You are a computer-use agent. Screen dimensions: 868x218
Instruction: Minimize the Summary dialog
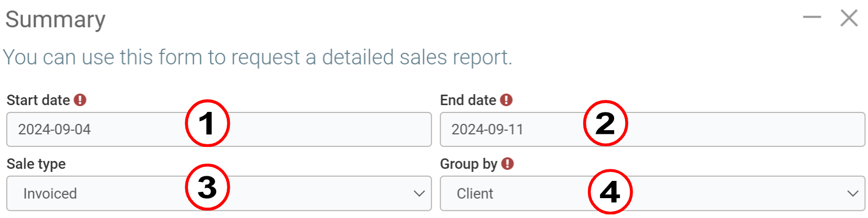tap(812, 18)
